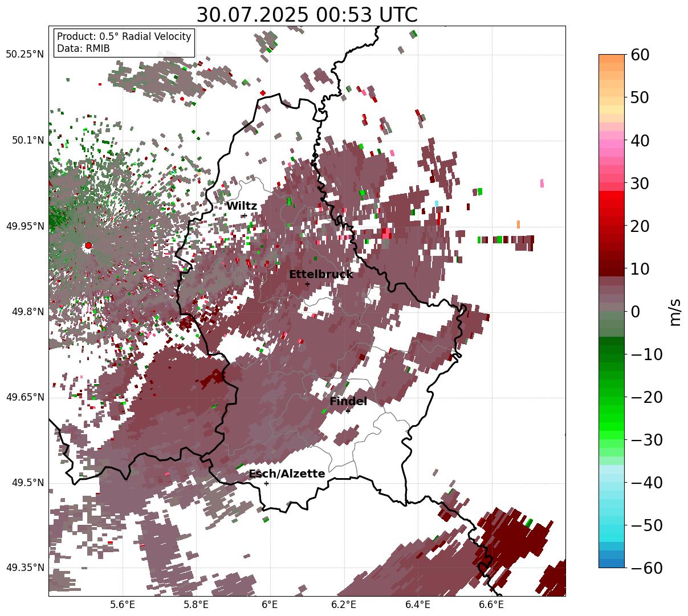Click the 5.6°E longitude label
Viewport: 688px width, 616px height.
[123, 605]
